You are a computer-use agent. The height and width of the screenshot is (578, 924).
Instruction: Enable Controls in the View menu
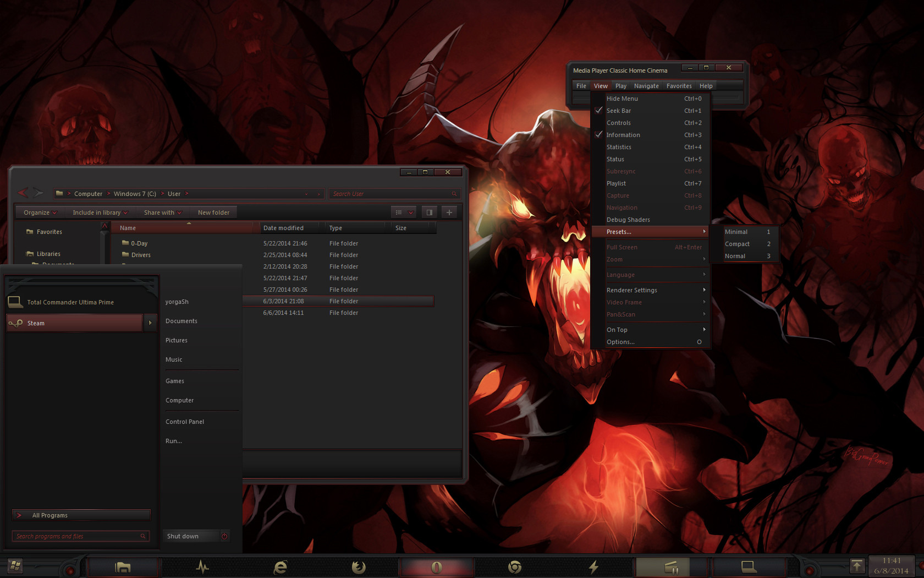point(650,123)
